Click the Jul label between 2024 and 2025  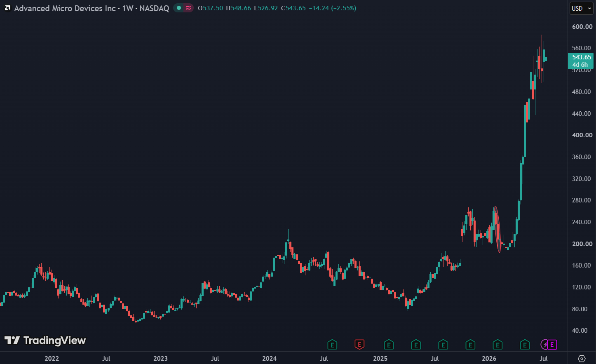tap(324, 359)
